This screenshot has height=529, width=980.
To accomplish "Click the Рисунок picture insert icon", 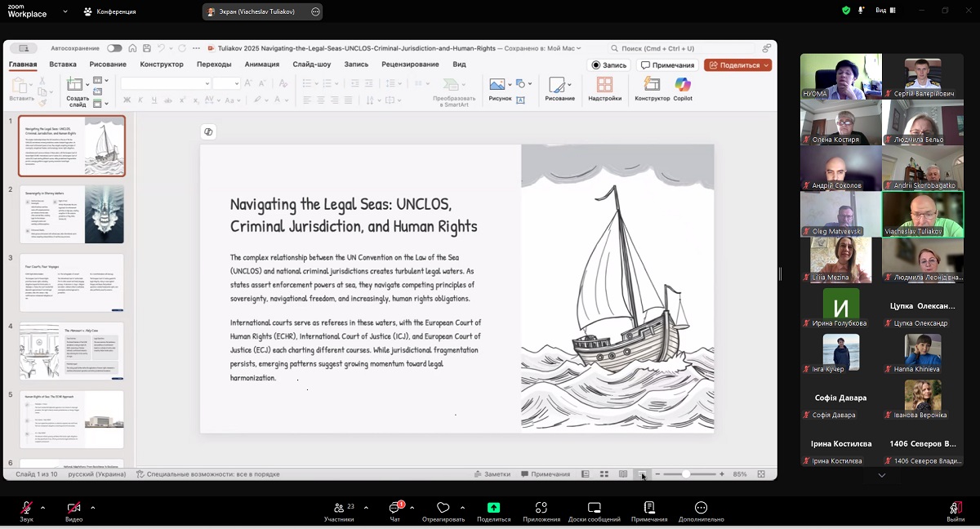I will (497, 84).
